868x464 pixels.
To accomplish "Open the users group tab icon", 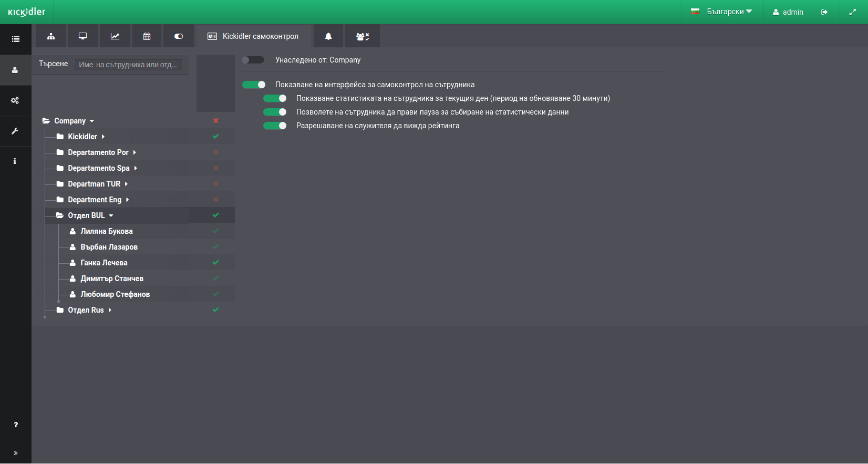I will (363, 36).
